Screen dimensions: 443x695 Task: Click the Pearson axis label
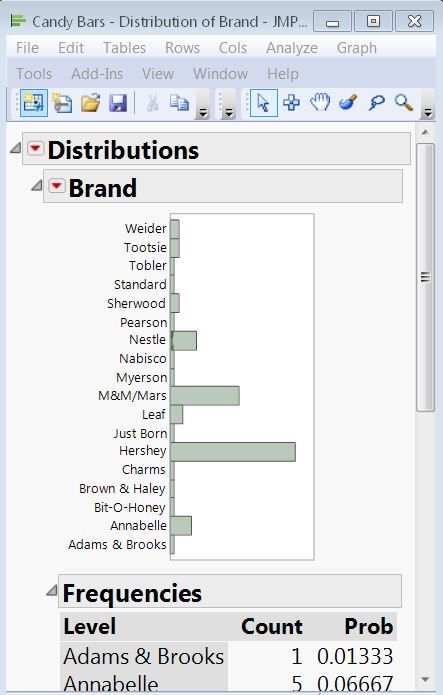click(143, 322)
